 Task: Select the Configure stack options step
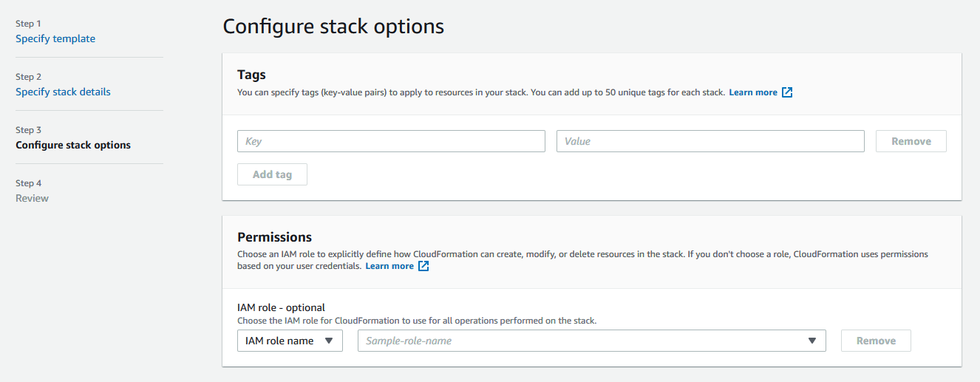point(73,145)
